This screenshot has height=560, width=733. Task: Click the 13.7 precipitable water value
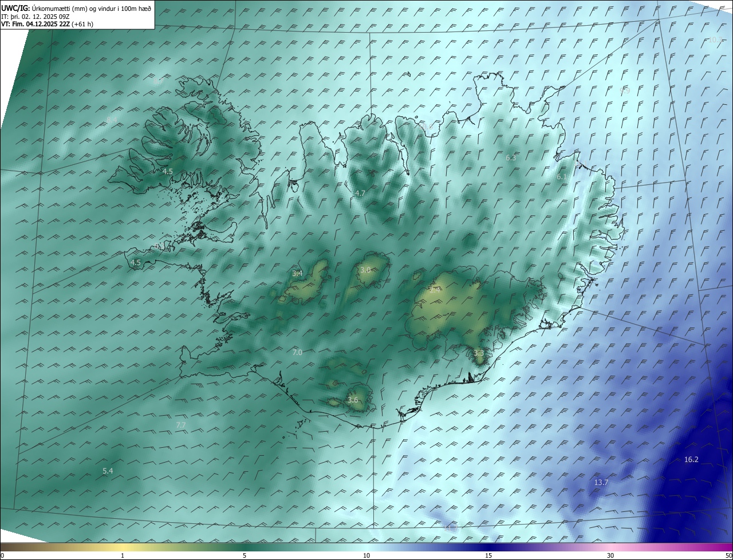(601, 483)
